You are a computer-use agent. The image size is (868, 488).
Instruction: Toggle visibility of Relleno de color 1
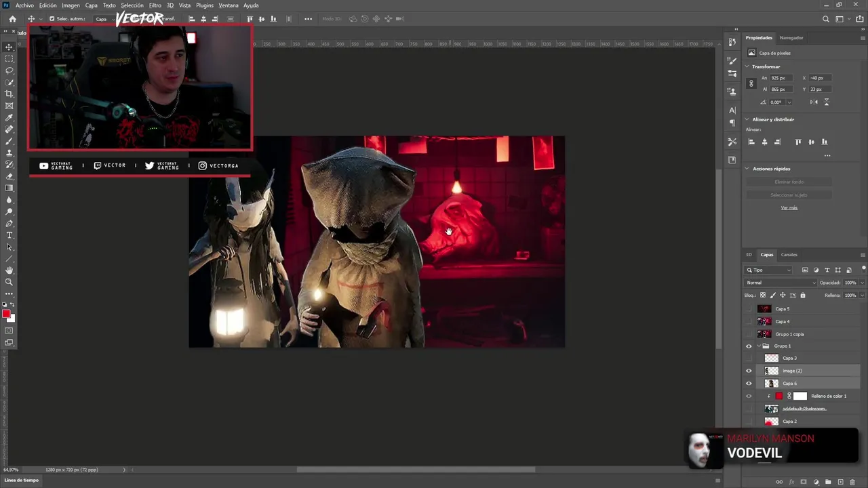click(x=749, y=396)
